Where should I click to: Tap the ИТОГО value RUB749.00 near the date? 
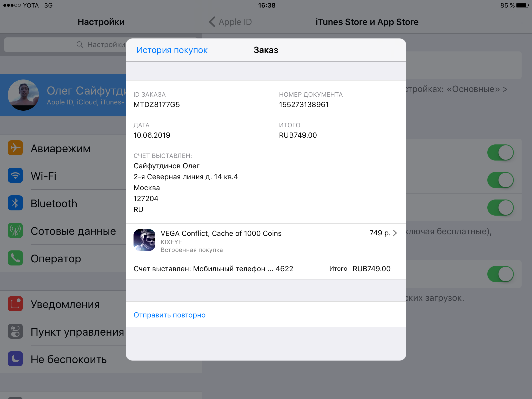[x=298, y=135]
